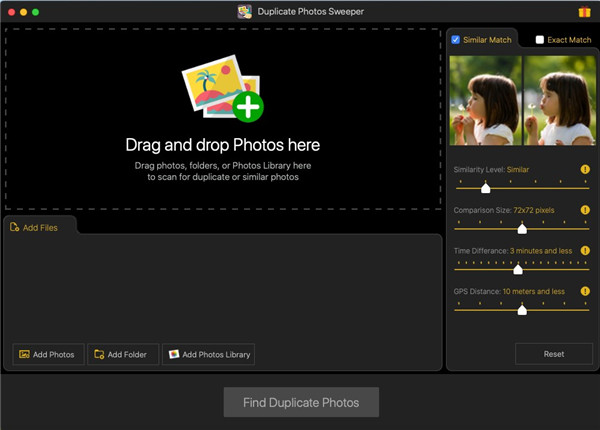
Task: Click info icon beside Similarity Level
Action: (x=585, y=170)
